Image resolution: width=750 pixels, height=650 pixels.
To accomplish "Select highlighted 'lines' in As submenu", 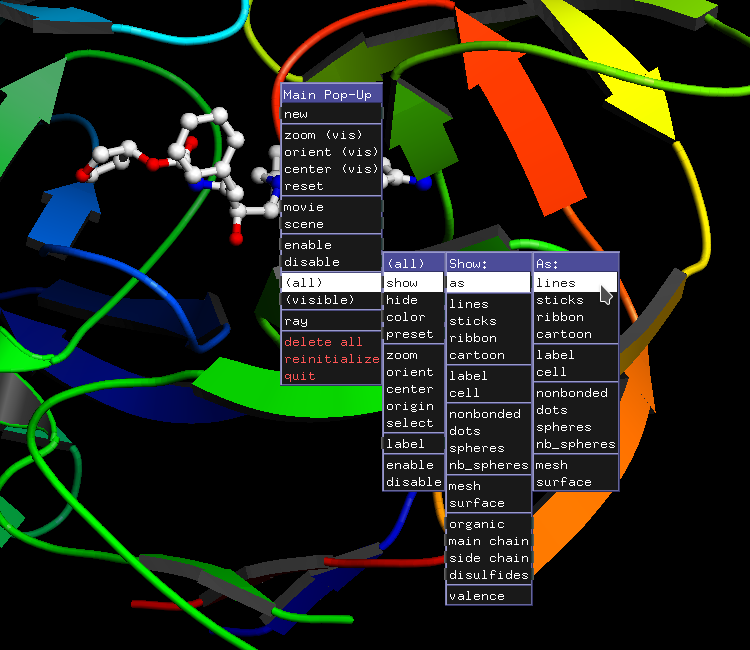I will click(x=575, y=283).
